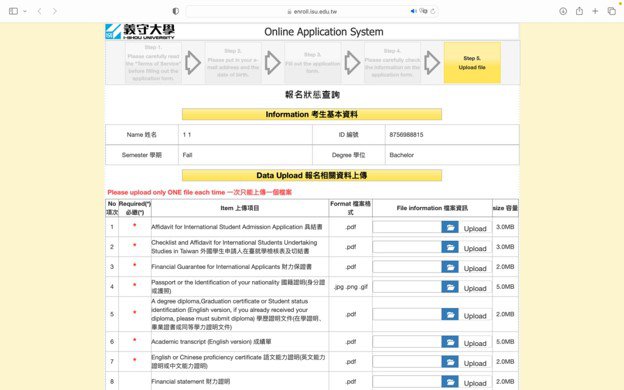Go back to the previous page
Image resolution: width=624 pixels, height=390 pixels.
(39, 11)
